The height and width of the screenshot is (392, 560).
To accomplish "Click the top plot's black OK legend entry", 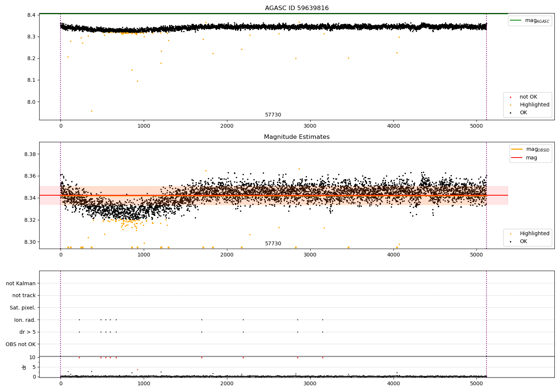I will (x=519, y=112).
